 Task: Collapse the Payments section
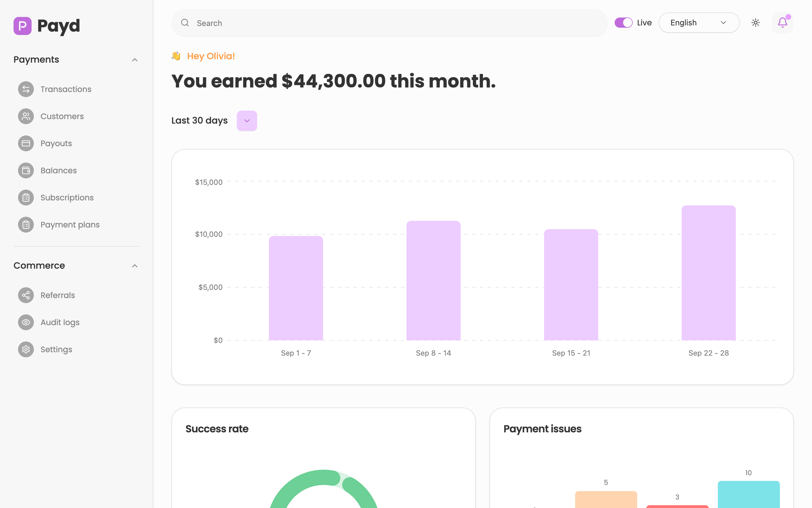134,60
